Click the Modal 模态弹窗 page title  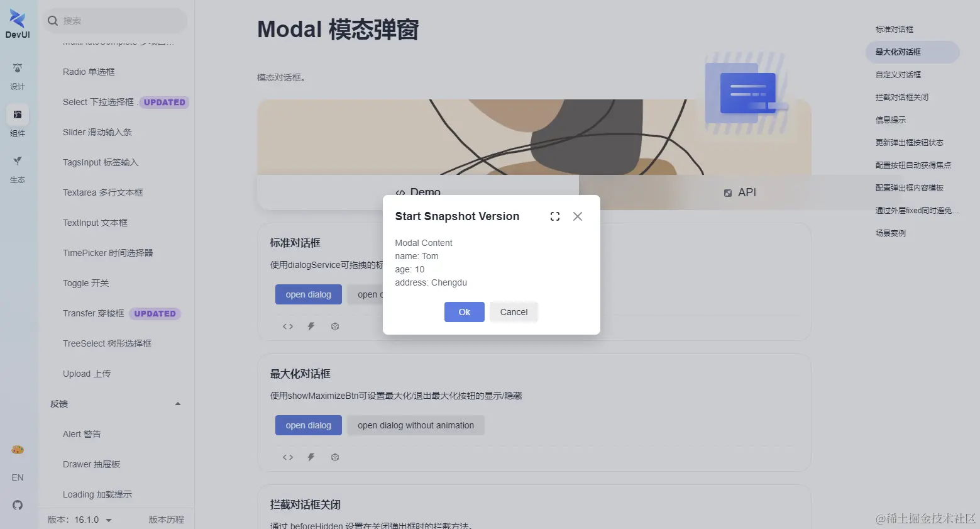338,30
